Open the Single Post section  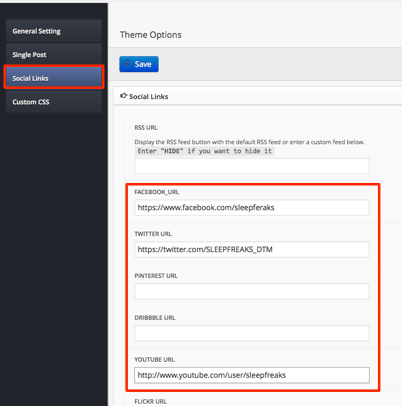54,55
